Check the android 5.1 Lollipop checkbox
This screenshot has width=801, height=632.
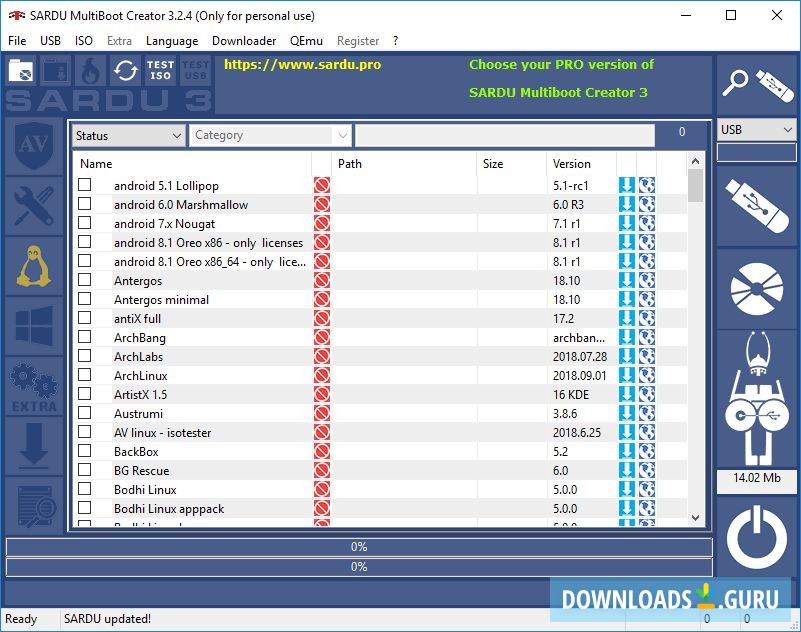(85, 185)
